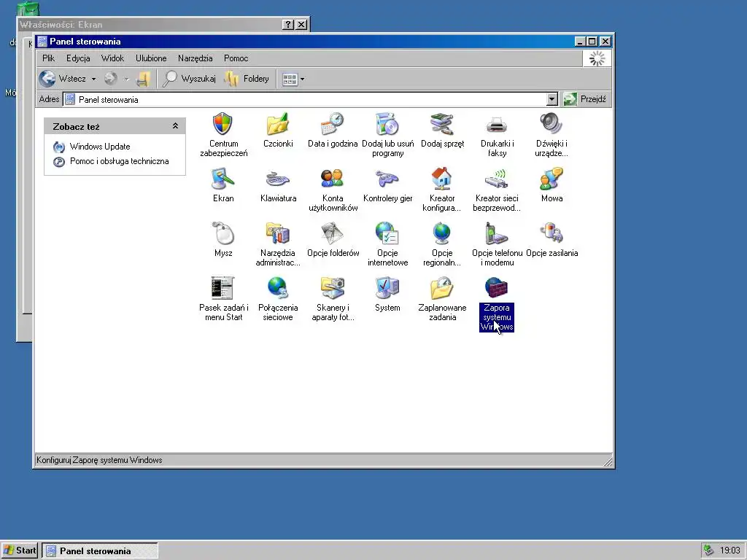Click the grayed forward arrow button
747x560 pixels.
tap(111, 79)
